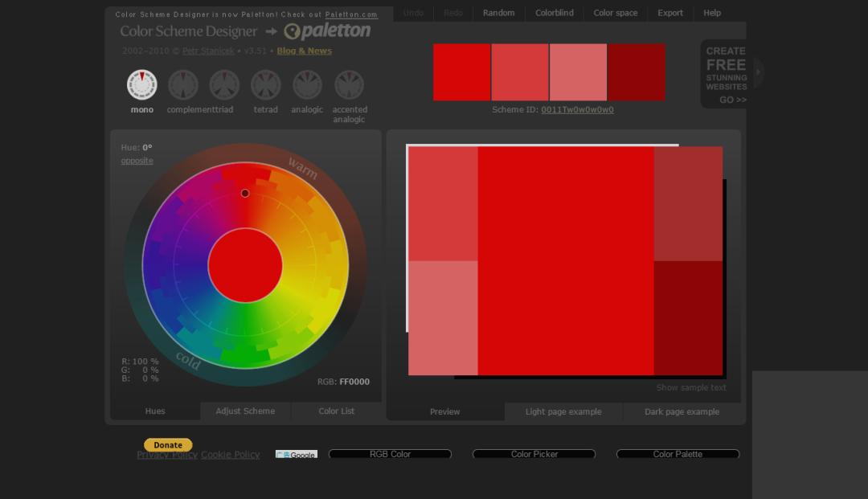Viewport: 868px width, 499px height.
Task: Switch to the tetrad scheme icon
Action: pyautogui.click(x=266, y=85)
